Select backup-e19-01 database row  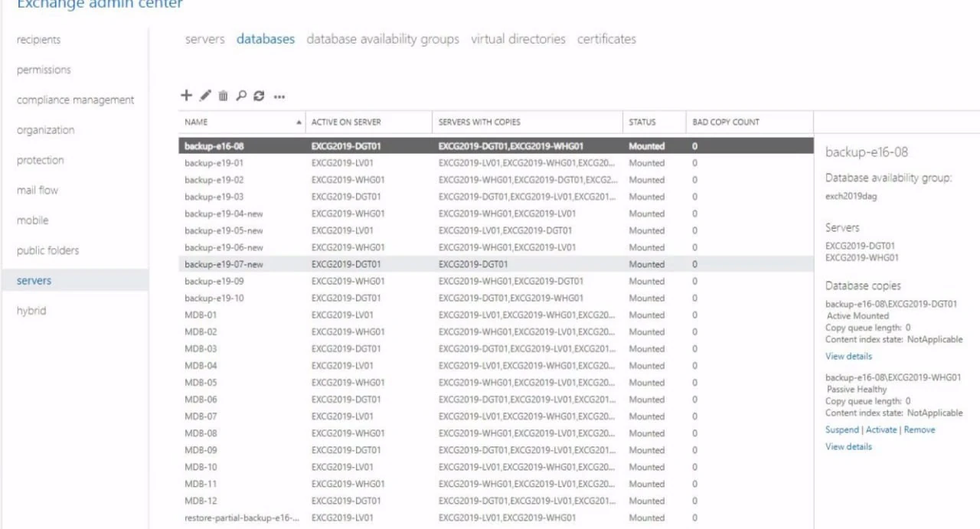496,163
